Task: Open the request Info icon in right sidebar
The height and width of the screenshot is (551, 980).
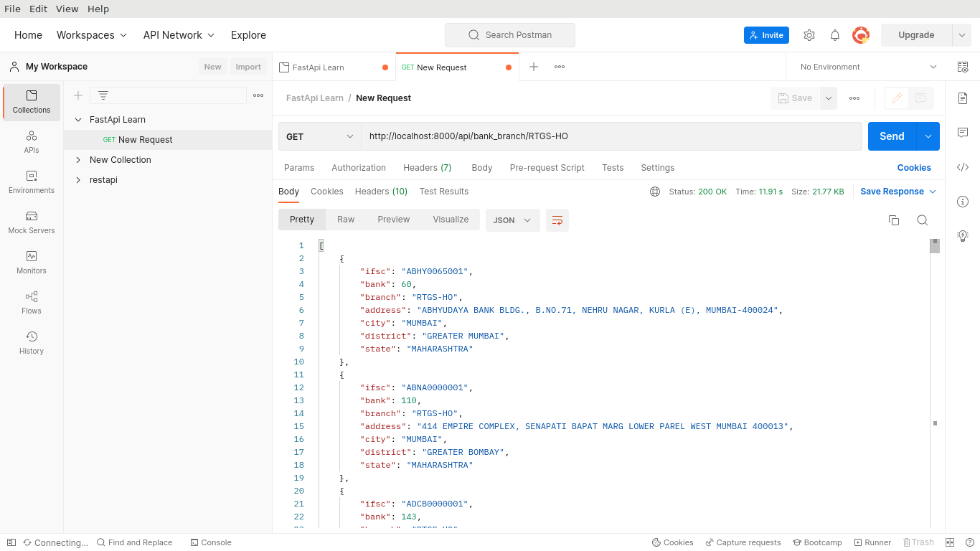Action: pos(963,202)
